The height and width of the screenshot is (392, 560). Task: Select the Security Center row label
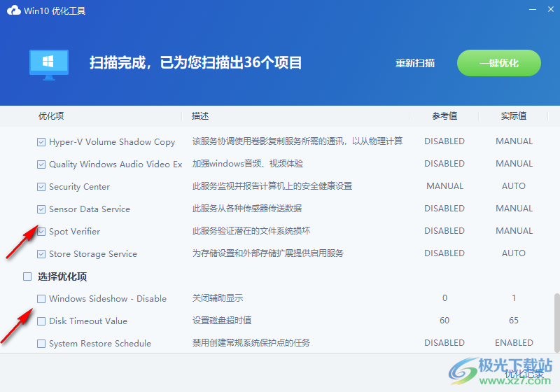pos(79,187)
